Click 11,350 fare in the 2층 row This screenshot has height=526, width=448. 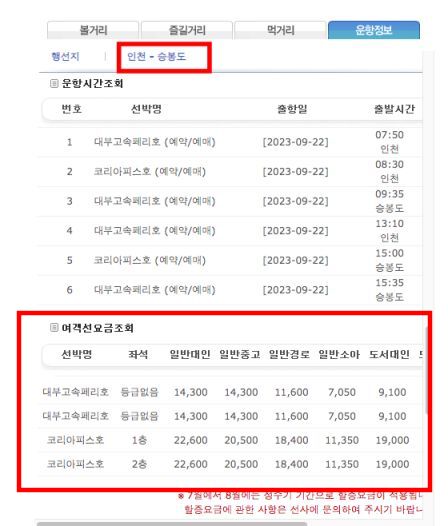(x=342, y=464)
